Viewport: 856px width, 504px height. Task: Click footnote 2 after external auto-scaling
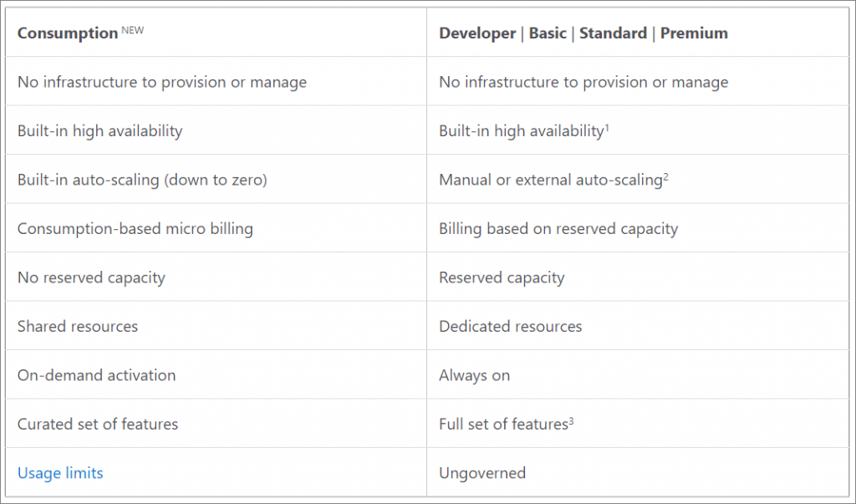pyautogui.click(x=665, y=176)
